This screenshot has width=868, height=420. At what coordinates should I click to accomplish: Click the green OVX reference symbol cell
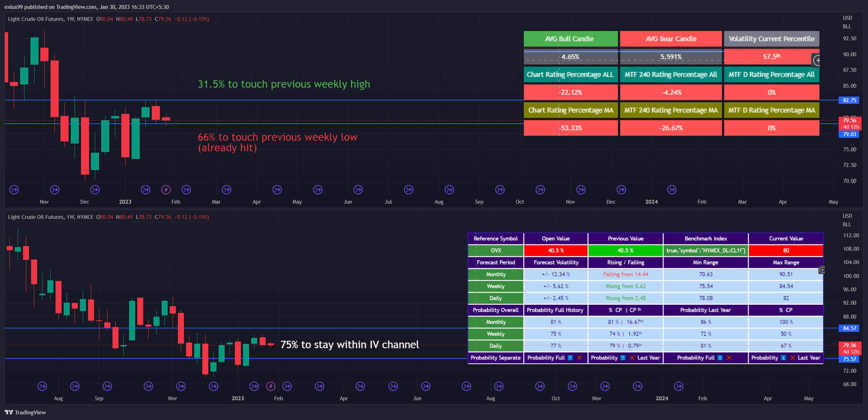496,250
